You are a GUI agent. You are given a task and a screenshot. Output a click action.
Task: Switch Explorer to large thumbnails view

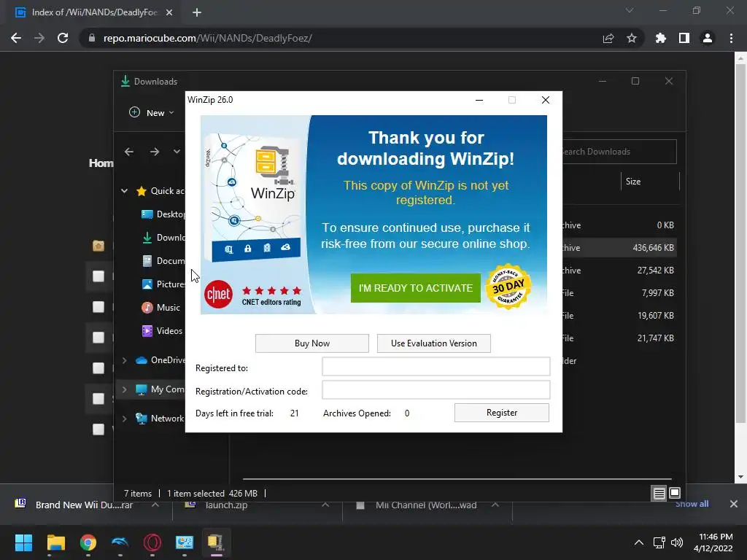[675, 493]
